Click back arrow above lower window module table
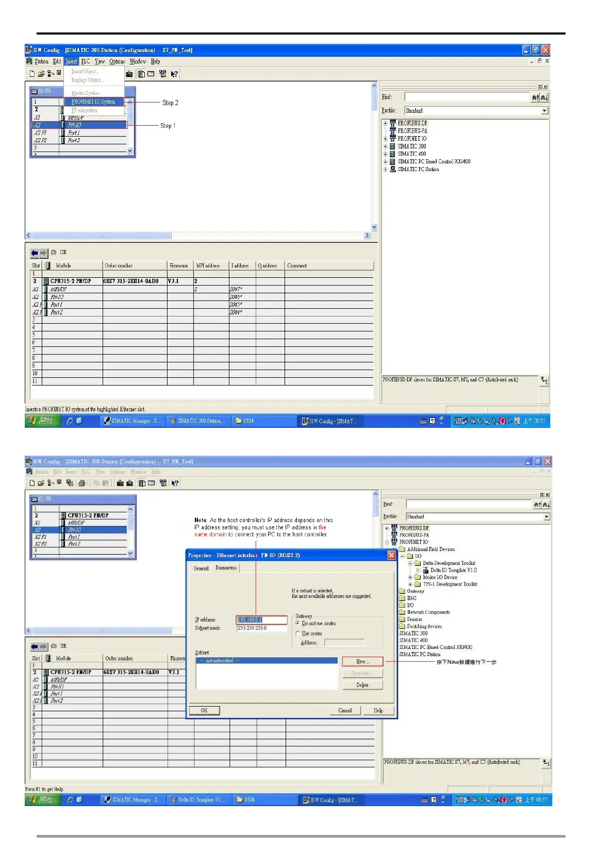Screen dimensions: 614x868 [x=35, y=646]
